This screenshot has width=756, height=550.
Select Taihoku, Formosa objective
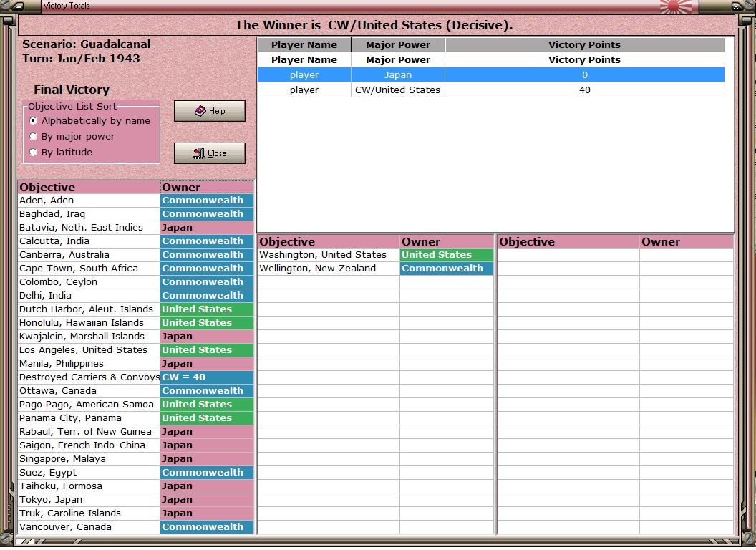click(x=89, y=486)
